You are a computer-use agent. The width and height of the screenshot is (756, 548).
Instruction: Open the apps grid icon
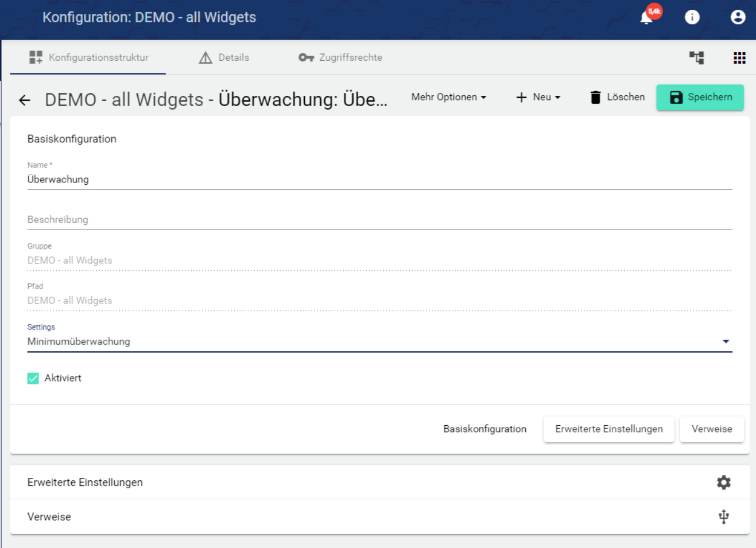click(739, 57)
